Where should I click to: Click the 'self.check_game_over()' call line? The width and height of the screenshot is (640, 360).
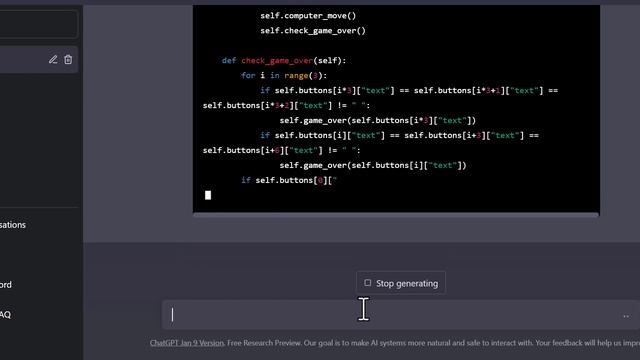313,31
